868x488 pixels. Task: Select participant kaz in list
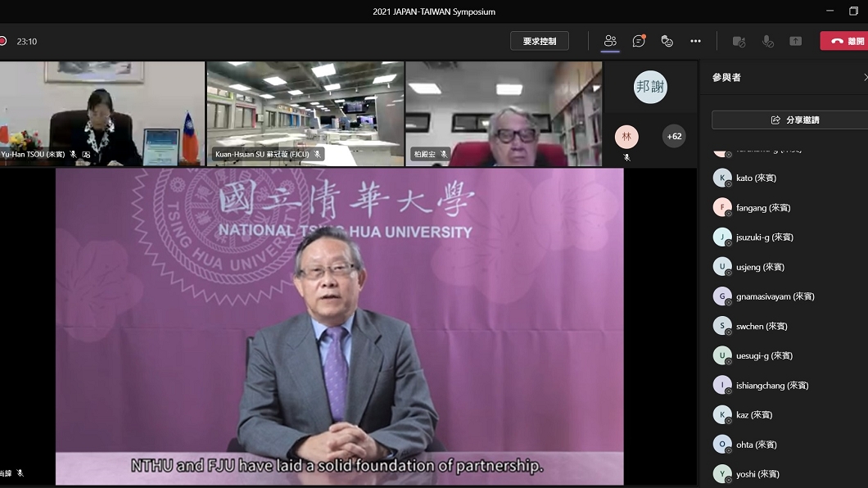coord(789,414)
